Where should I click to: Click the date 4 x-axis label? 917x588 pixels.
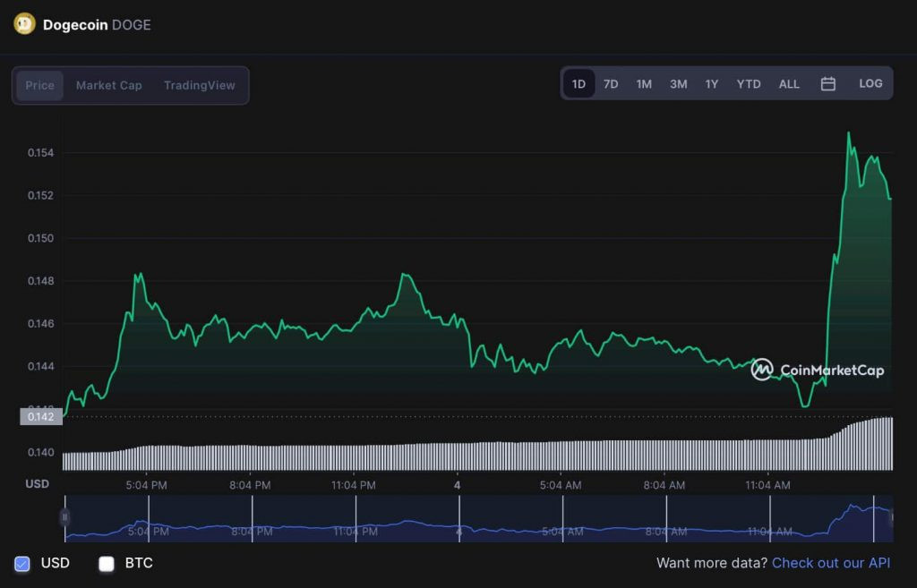tap(458, 485)
